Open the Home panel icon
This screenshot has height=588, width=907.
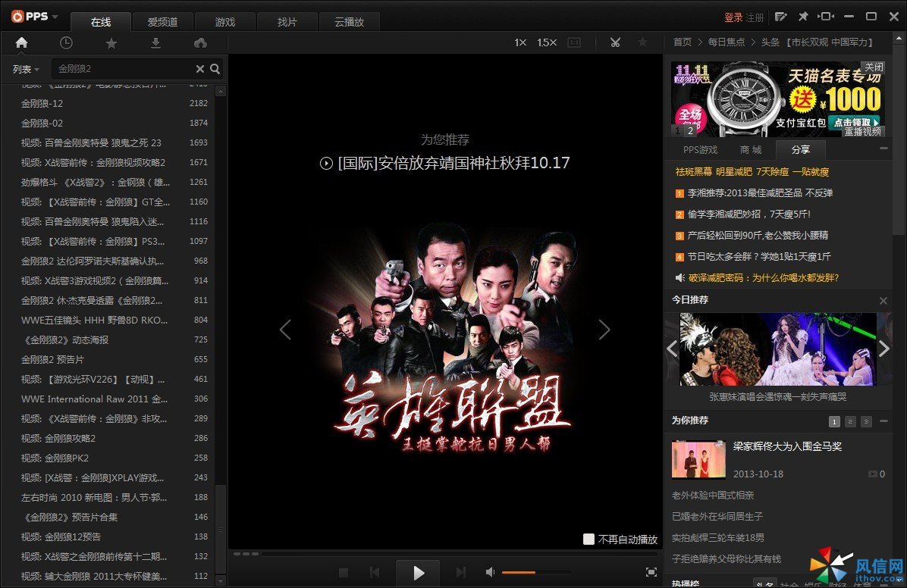(x=21, y=42)
